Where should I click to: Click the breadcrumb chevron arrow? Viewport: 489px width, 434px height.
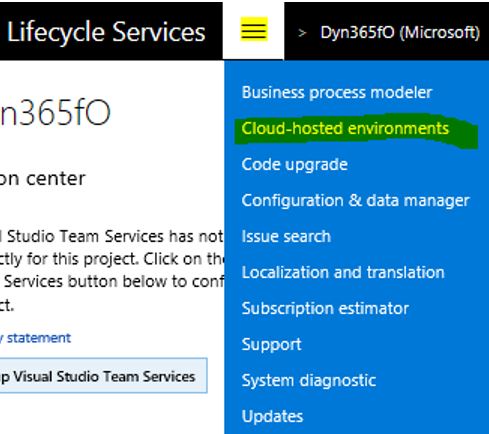[302, 33]
